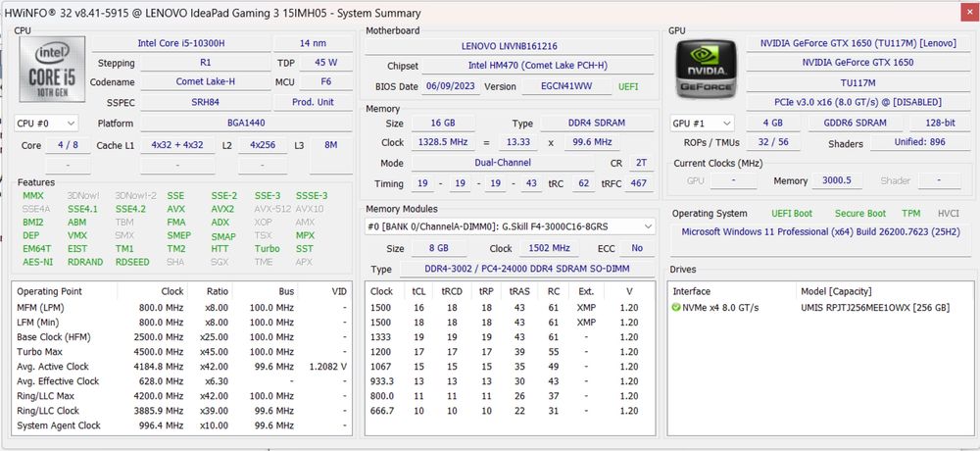Click the MCU F6 value
980x451 pixels.
tap(325, 82)
